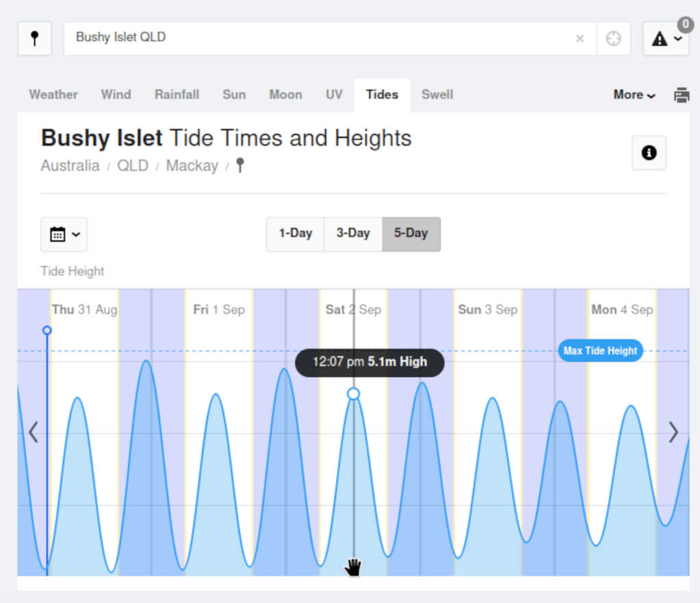Image resolution: width=700 pixels, height=603 pixels.
Task: Select the 5-Day tide view
Action: click(x=411, y=233)
